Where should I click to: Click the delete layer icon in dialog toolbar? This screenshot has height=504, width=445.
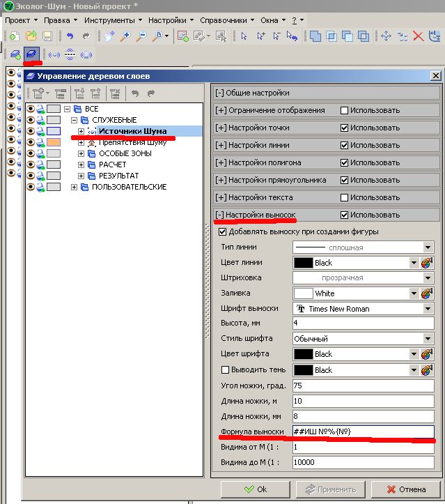pyautogui.click(x=116, y=92)
